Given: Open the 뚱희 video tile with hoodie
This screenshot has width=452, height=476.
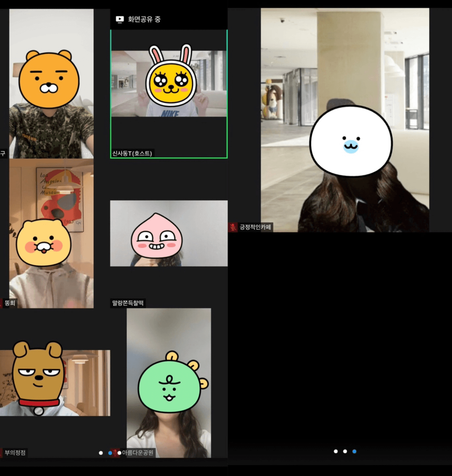Looking at the screenshot, I should [x=51, y=233].
